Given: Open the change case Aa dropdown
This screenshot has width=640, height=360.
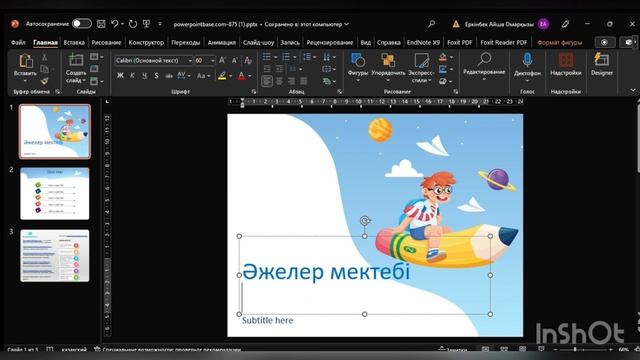Looking at the screenshot, I should (x=203, y=76).
